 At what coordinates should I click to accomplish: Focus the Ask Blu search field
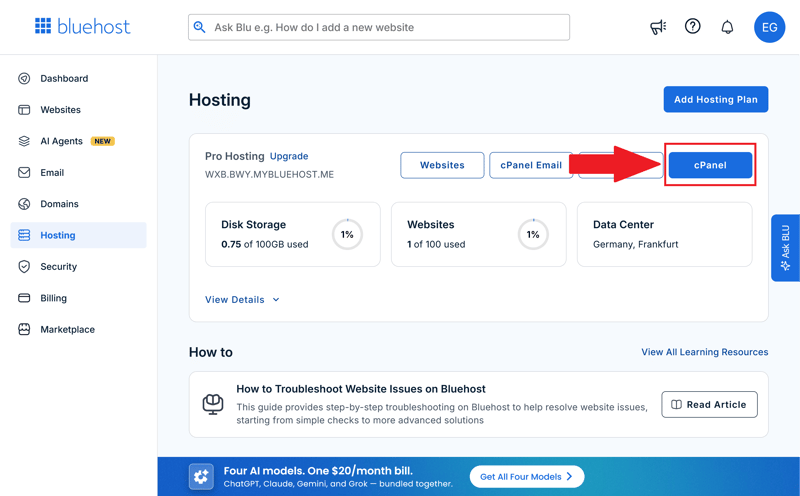(379, 27)
